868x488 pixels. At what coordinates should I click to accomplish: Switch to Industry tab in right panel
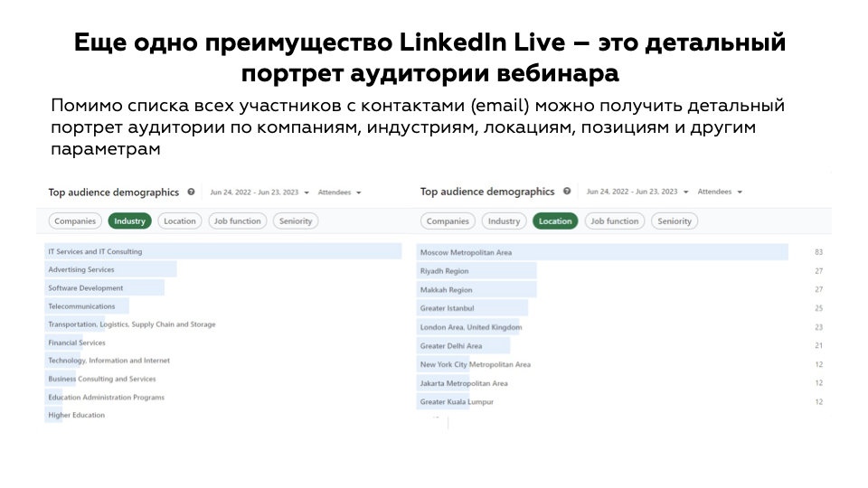[504, 221]
